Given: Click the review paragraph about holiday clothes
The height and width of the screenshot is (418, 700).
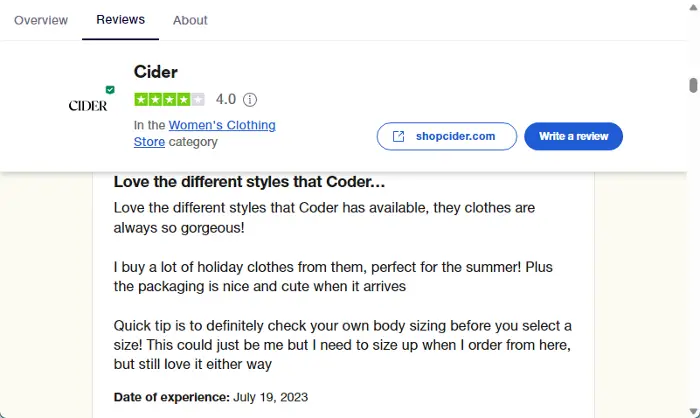Looking at the screenshot, I should tap(332, 277).
